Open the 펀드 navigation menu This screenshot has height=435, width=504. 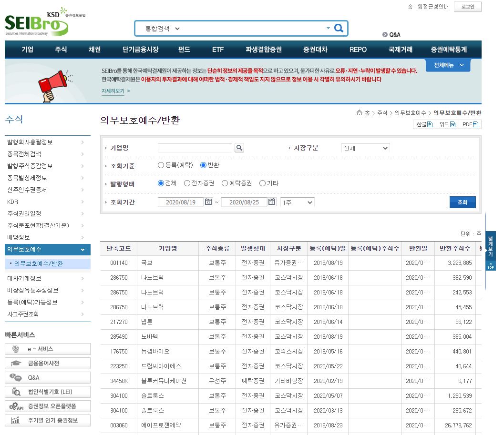[x=184, y=49]
